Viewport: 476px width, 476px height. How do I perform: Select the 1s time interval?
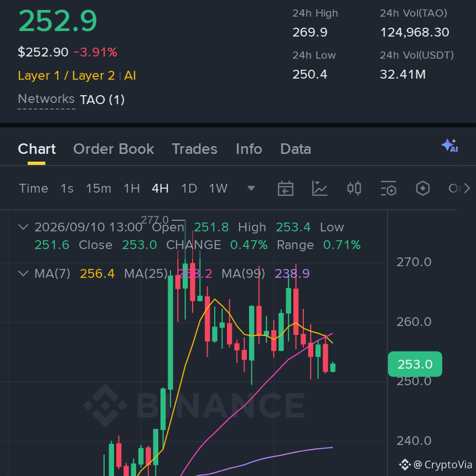(x=67, y=189)
